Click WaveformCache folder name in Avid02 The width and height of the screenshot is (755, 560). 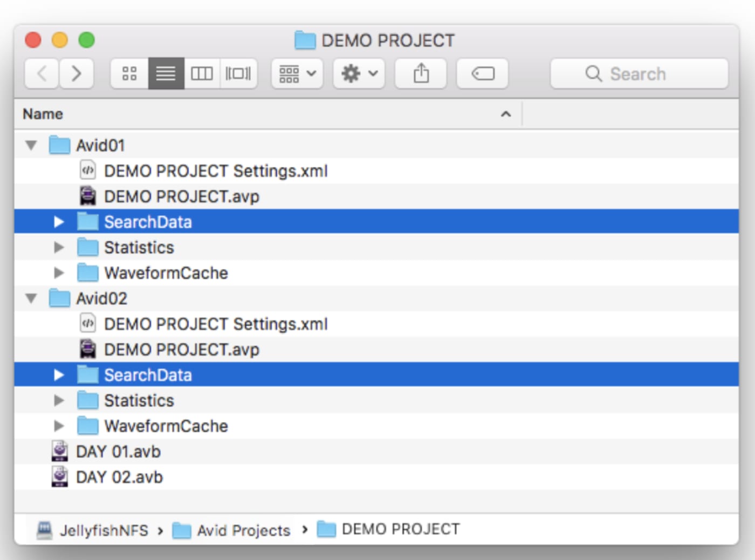tap(166, 426)
